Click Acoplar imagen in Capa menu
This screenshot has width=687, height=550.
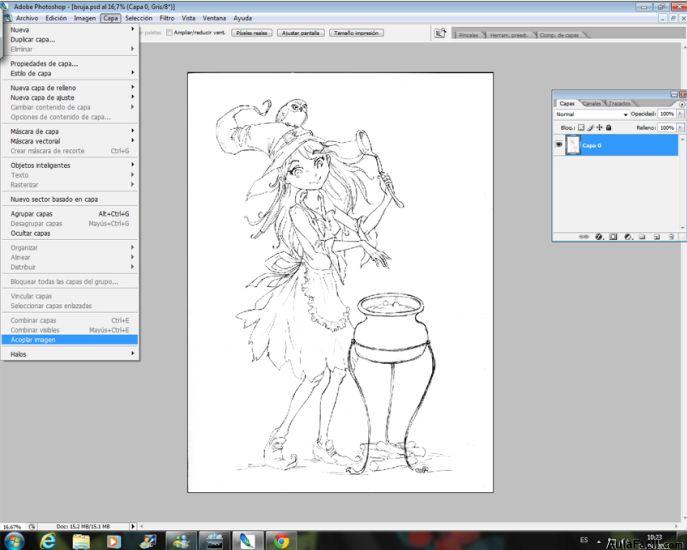pos(70,340)
